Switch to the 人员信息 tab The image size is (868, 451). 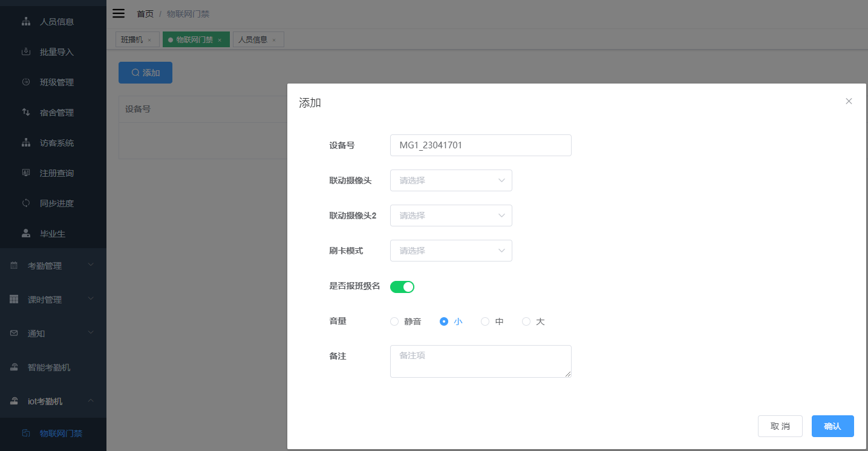[x=255, y=39]
